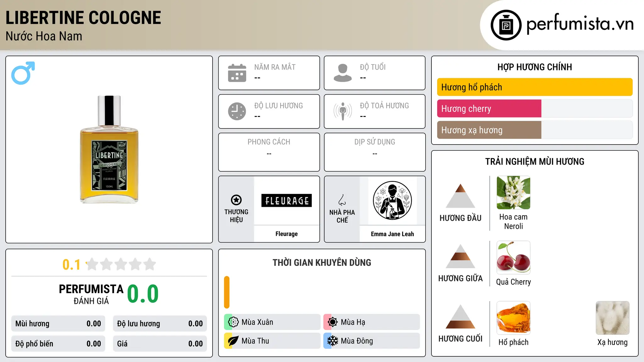Select the Hoa cam Neroli note image
The height and width of the screenshot is (362, 644).
point(514,193)
